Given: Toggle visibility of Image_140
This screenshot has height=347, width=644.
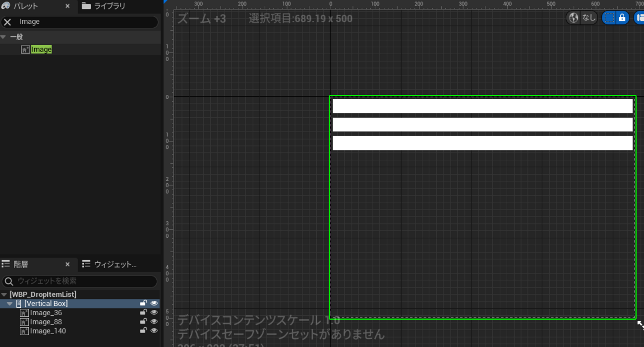Looking at the screenshot, I should pos(154,331).
